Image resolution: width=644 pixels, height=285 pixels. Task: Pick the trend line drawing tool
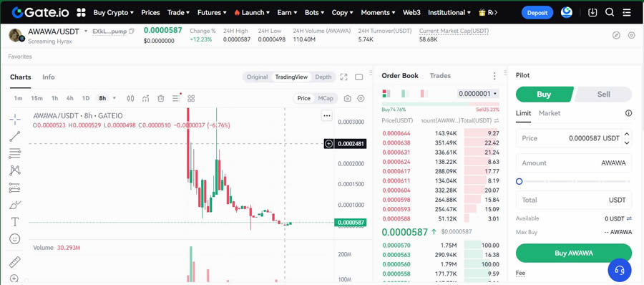15,136
